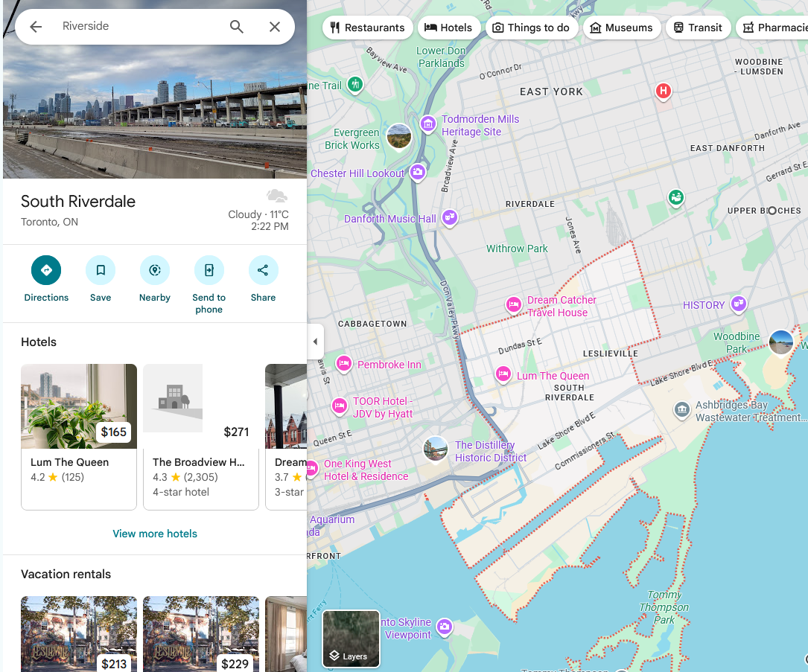
Task: Select the Museums category chip
Action: coord(621,28)
